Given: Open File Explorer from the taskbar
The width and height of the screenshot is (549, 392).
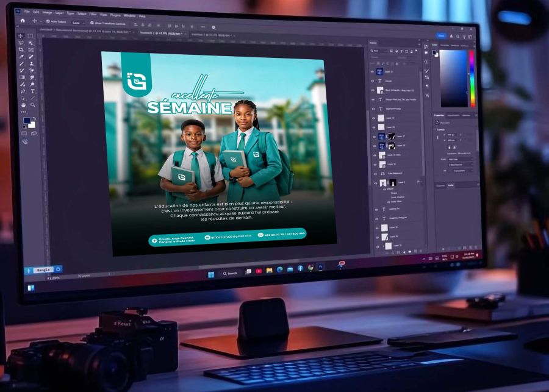Looking at the screenshot, I should pos(269,271).
